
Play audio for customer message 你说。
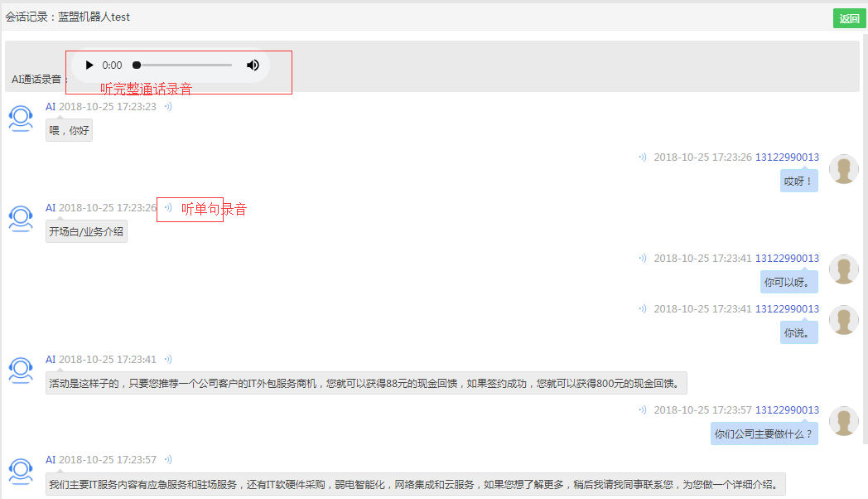(x=642, y=309)
